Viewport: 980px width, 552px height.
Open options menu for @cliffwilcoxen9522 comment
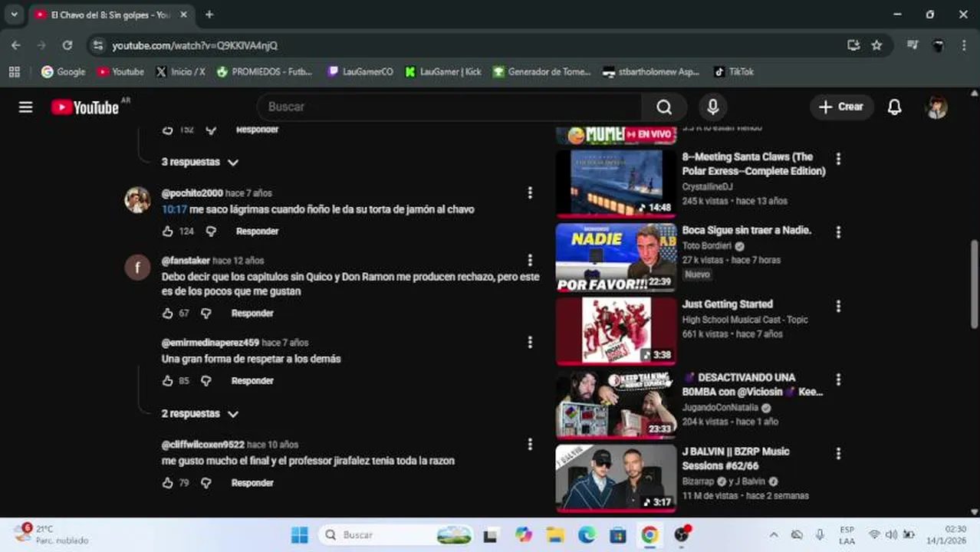(530, 444)
